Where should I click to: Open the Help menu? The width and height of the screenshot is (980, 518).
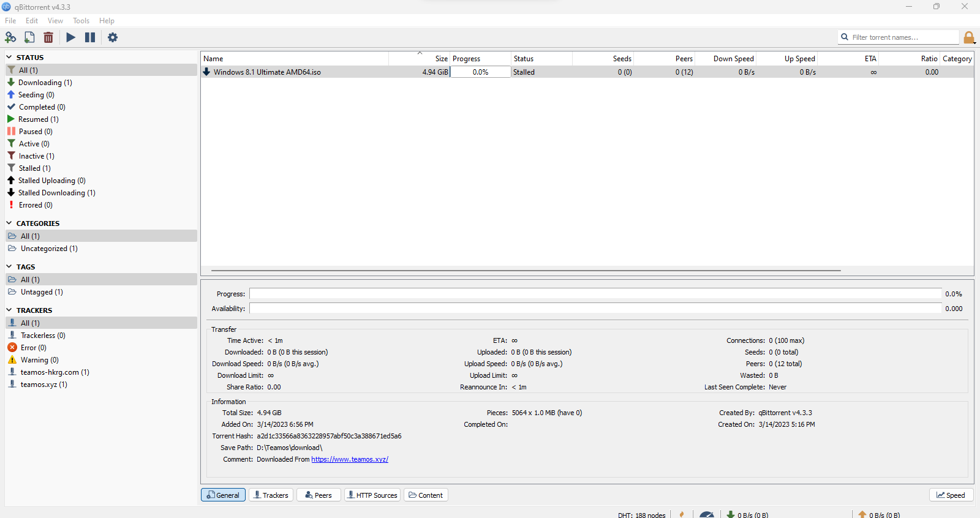point(107,21)
